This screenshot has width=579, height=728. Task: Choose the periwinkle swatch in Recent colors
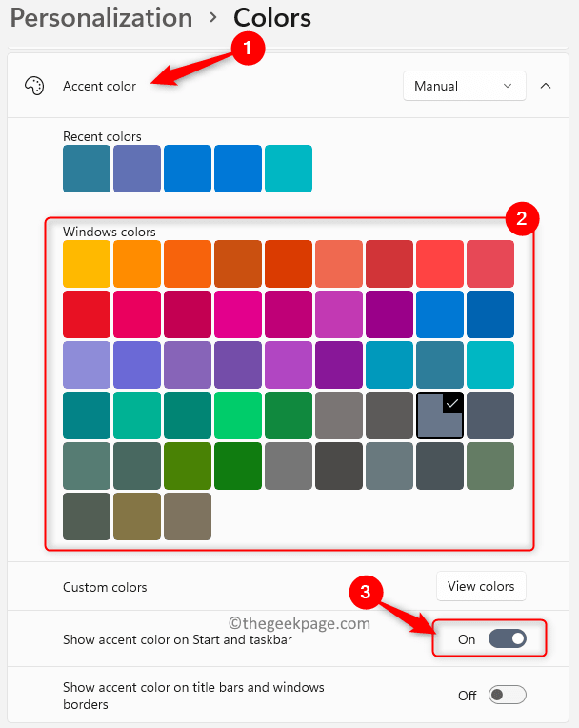[x=137, y=169]
